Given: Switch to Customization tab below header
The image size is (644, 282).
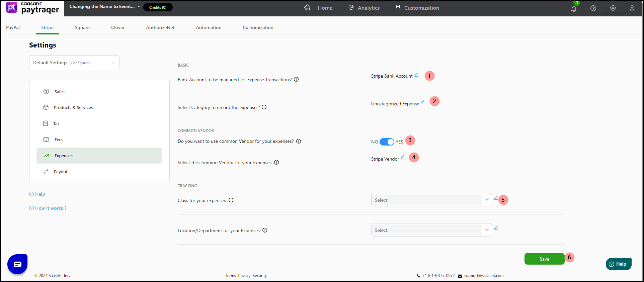Looking at the screenshot, I should click(x=258, y=27).
